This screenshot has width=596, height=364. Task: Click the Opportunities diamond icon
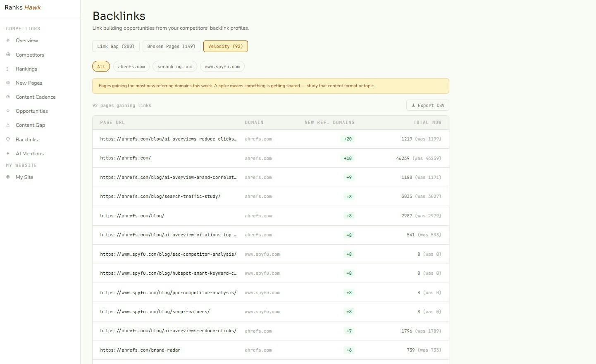(x=8, y=111)
